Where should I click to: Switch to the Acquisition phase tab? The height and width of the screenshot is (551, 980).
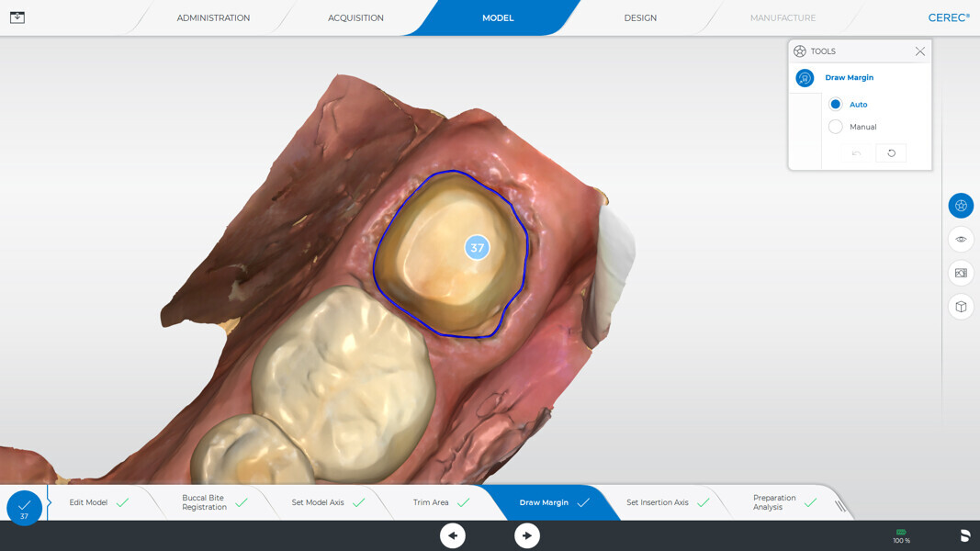point(355,18)
